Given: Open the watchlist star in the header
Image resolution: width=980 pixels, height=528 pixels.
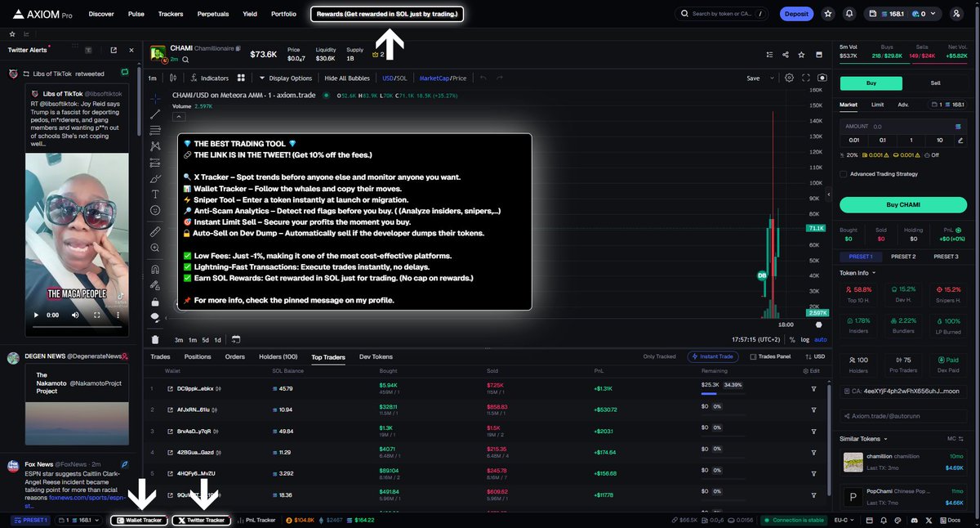Looking at the screenshot, I should pyautogui.click(x=828, y=13).
